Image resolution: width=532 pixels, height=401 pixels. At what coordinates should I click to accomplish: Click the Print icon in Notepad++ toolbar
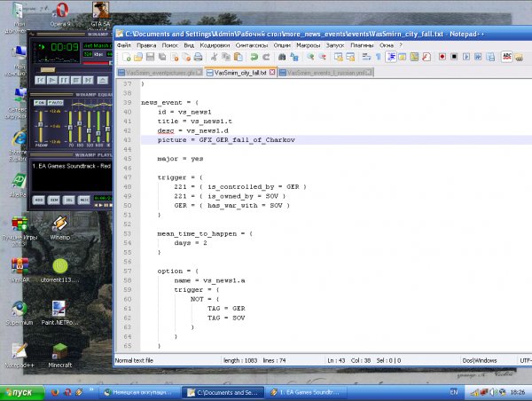click(198, 56)
